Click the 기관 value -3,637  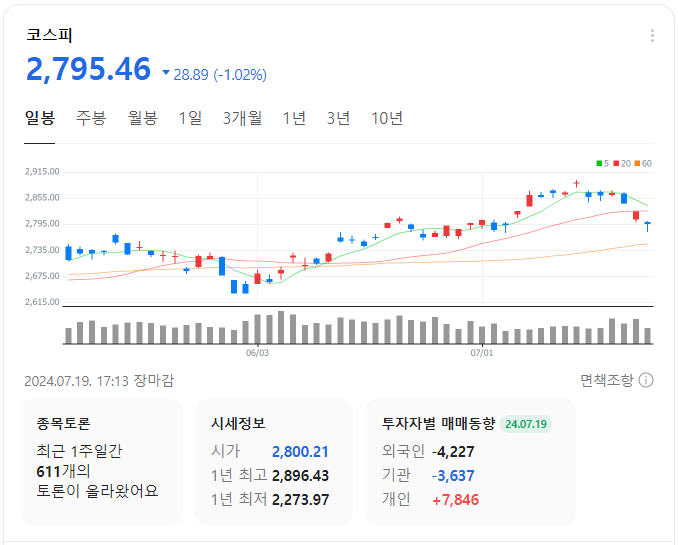(x=453, y=476)
